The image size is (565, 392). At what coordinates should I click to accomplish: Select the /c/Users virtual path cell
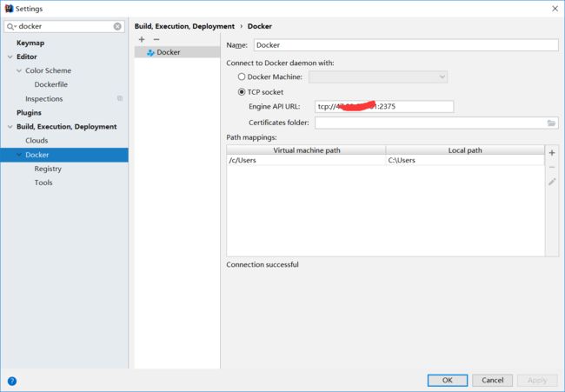[x=306, y=160]
